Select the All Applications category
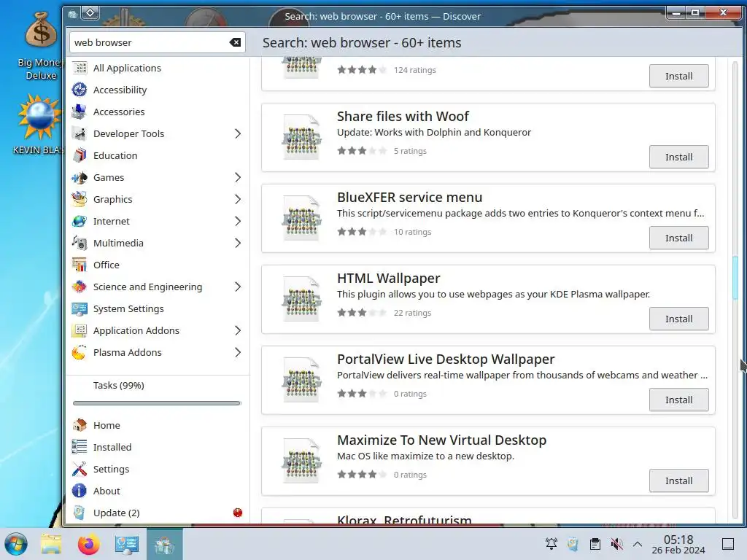 point(158,68)
